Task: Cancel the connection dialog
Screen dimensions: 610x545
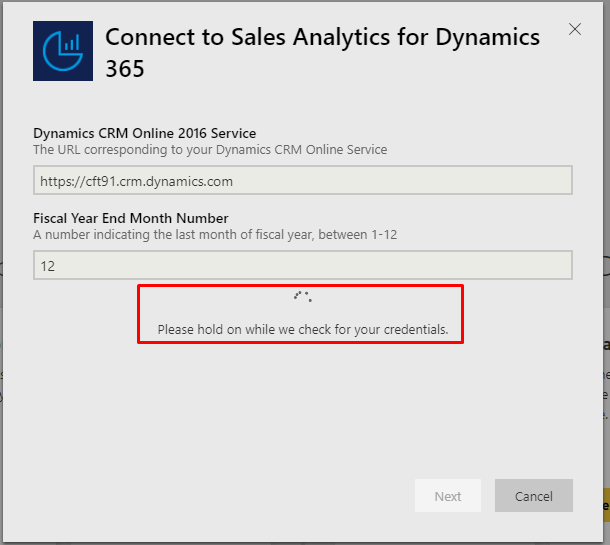Action: click(x=534, y=496)
